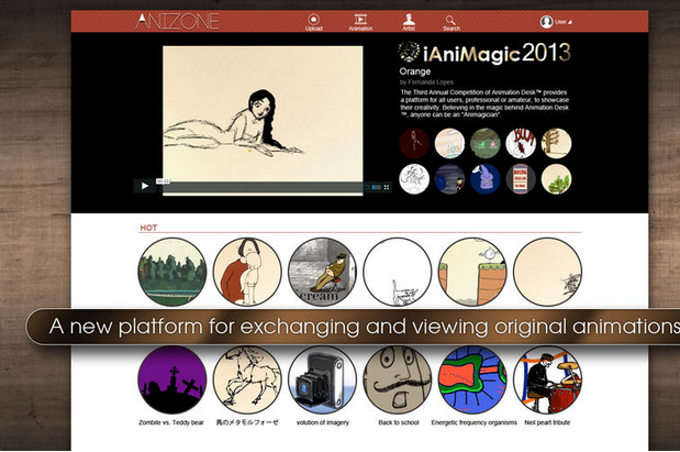Viewport: 680px width, 452px height.
Task: Open the 'cream' soldier animation thumbnail
Action: [x=322, y=272]
